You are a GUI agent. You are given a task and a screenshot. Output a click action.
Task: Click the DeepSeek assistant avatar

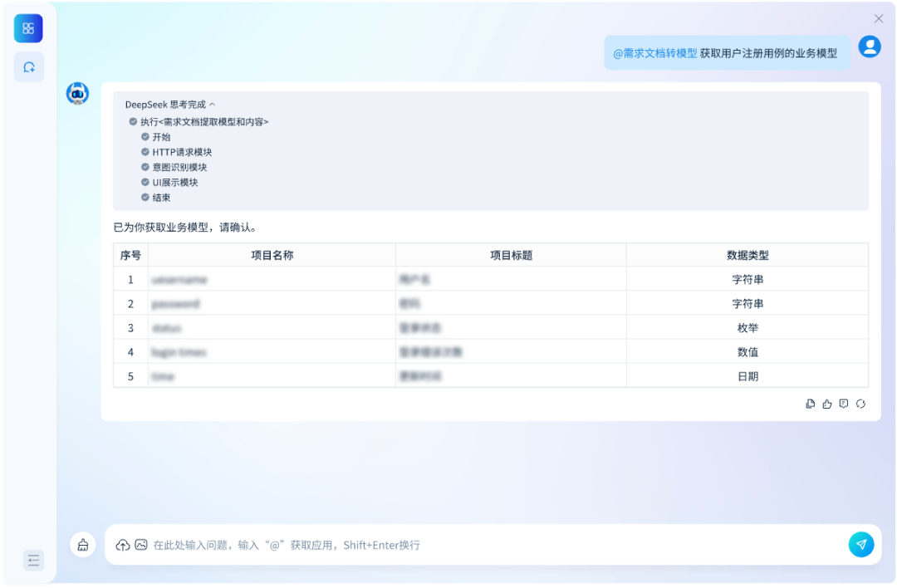point(78,94)
